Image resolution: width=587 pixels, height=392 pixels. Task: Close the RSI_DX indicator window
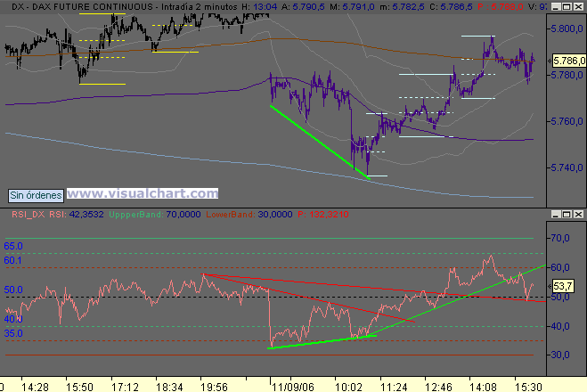click(x=578, y=214)
